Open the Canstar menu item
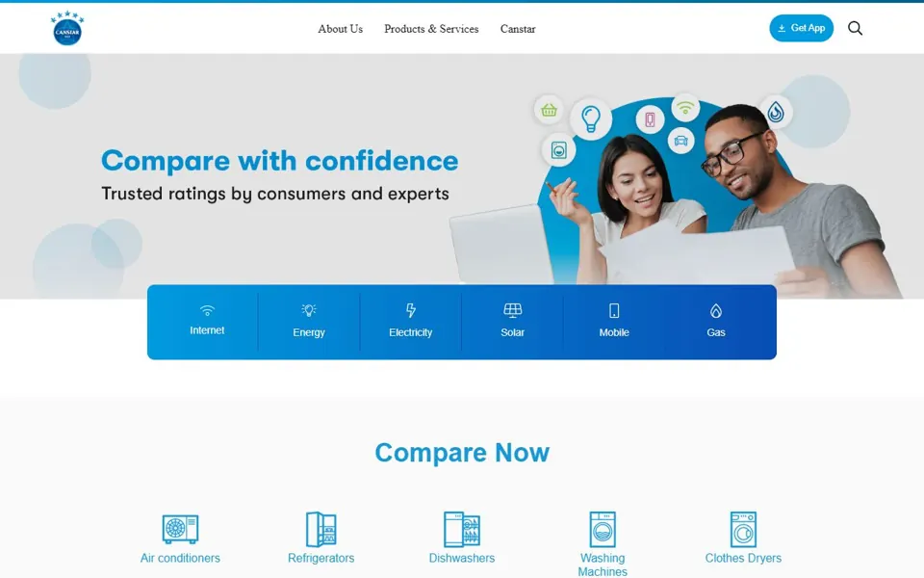Image resolution: width=924 pixels, height=578 pixels. point(518,29)
